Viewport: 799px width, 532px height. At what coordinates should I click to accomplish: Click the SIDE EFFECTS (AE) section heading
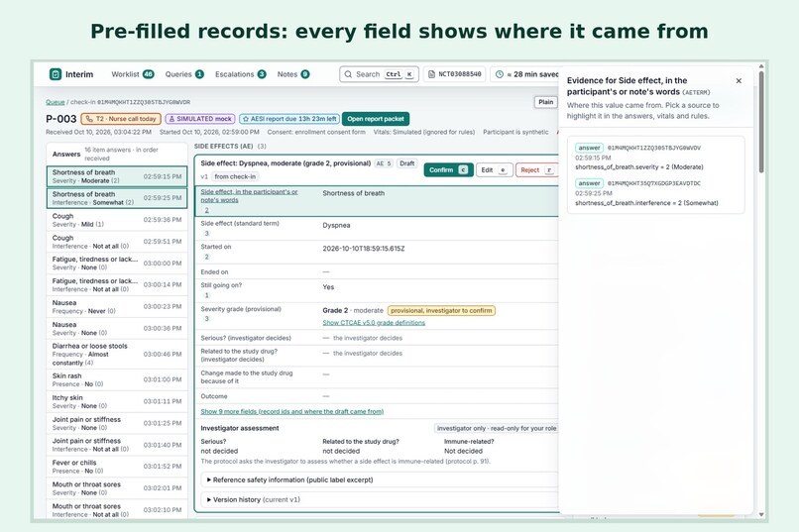click(230, 146)
